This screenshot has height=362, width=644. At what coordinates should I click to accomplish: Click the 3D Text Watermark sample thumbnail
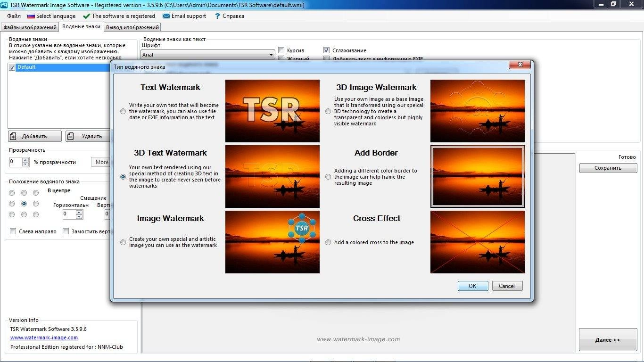[x=272, y=176]
